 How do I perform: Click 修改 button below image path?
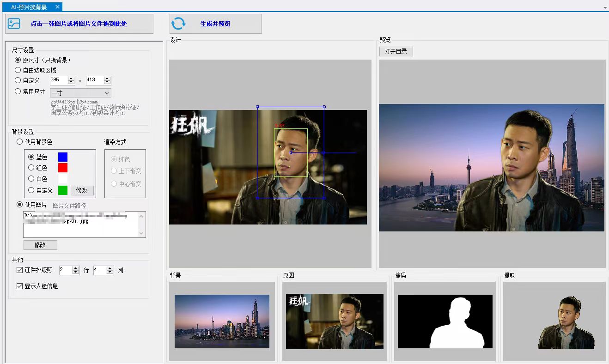pos(40,245)
